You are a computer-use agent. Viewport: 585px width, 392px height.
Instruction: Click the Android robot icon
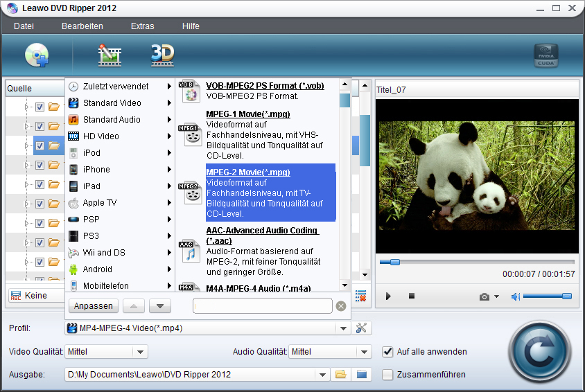(x=73, y=269)
